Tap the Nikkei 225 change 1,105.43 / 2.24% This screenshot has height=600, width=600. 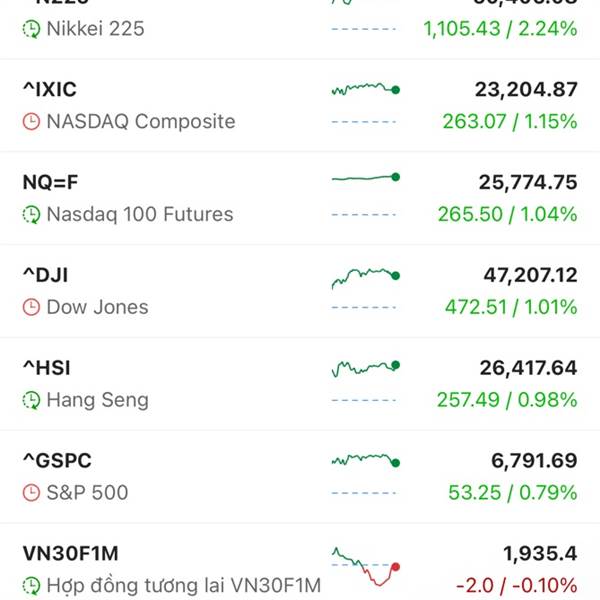pos(500,29)
